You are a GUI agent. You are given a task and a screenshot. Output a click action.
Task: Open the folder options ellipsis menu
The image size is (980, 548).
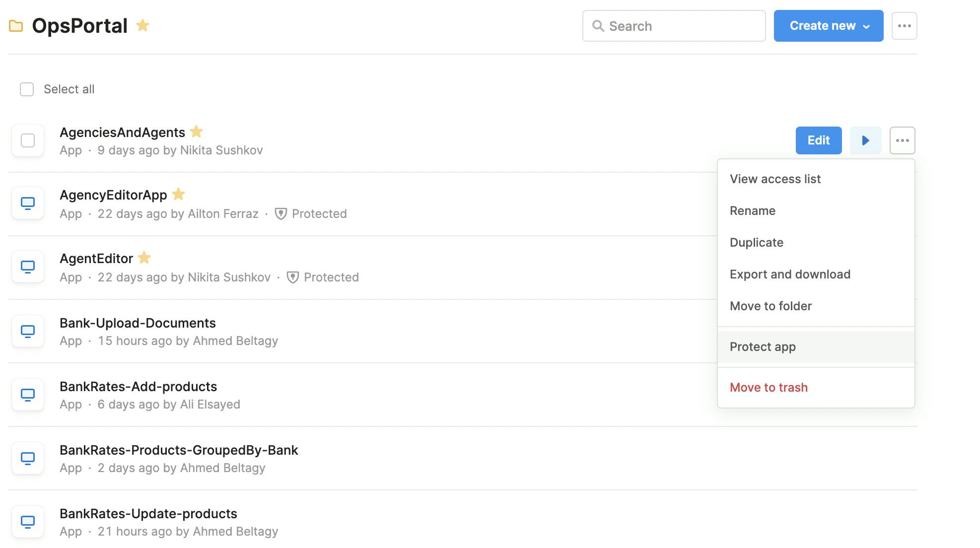tap(904, 26)
